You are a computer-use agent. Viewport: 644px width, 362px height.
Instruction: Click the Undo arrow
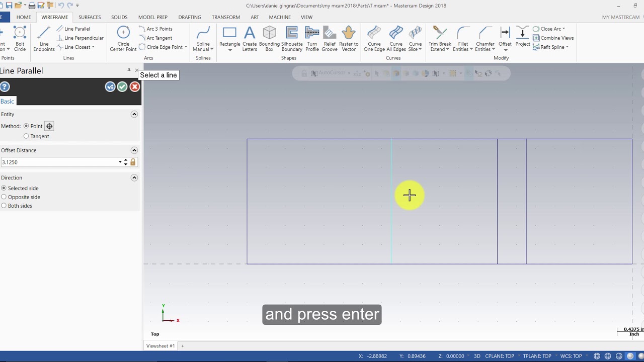click(61, 6)
